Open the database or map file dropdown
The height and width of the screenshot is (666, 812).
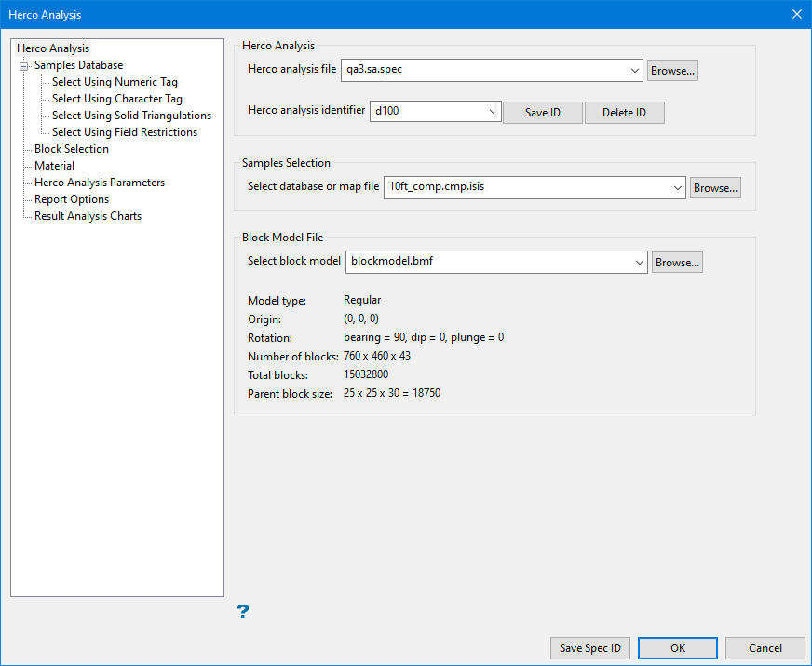tap(677, 187)
